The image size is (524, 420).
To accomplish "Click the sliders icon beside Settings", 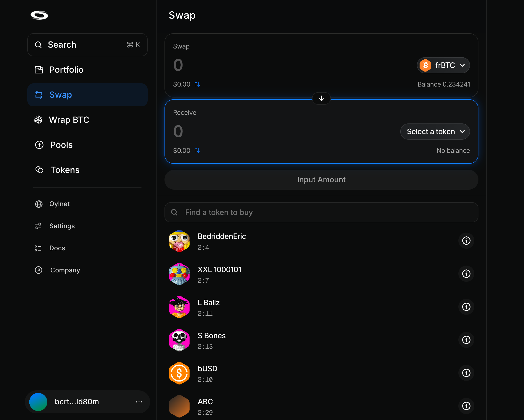I will 38,226.
